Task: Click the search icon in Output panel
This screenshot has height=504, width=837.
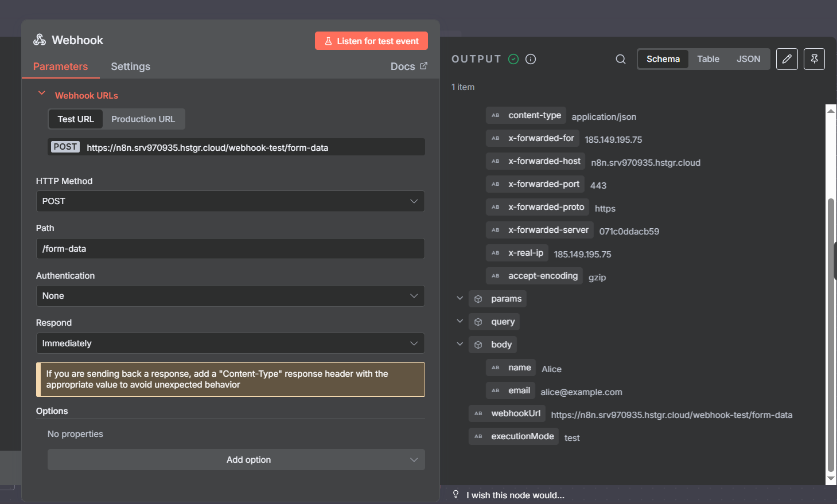Action: click(620, 59)
